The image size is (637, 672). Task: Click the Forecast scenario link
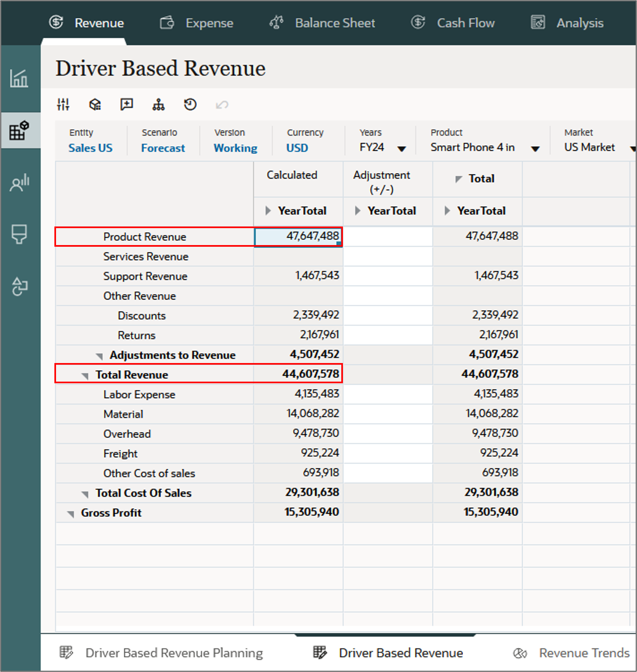[x=163, y=148]
